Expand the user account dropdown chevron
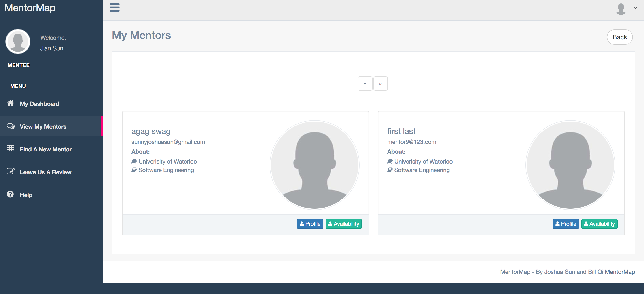This screenshot has width=644, height=294. pyautogui.click(x=635, y=8)
